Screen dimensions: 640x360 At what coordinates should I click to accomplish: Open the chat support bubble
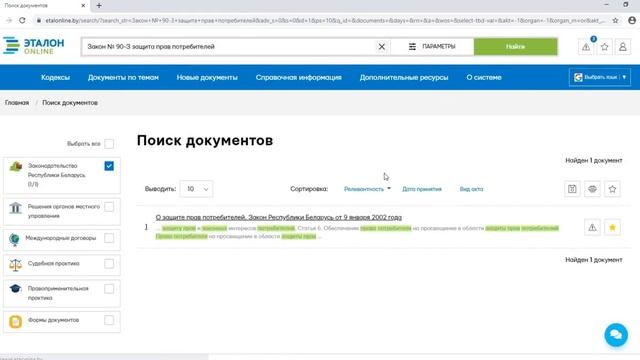tap(616, 335)
